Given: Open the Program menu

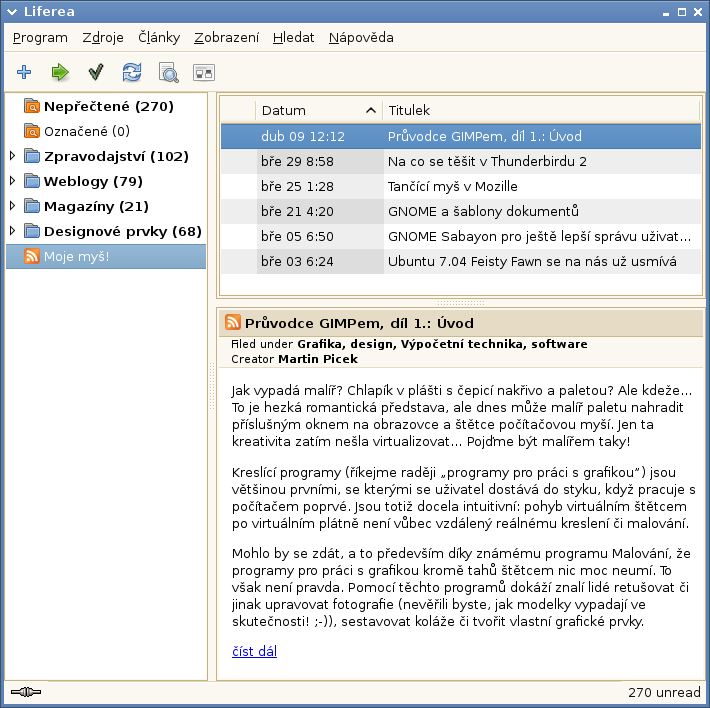Looking at the screenshot, I should point(40,38).
